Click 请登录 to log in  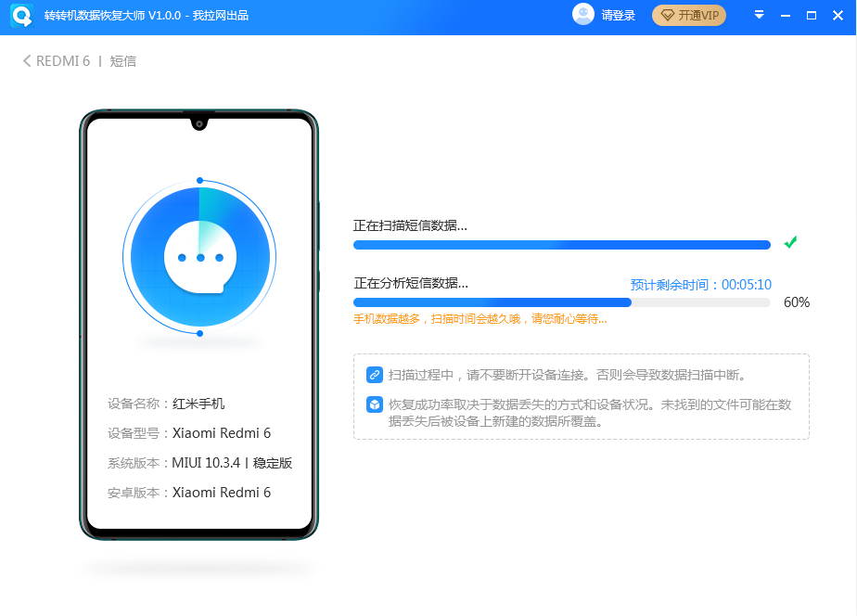point(618,16)
